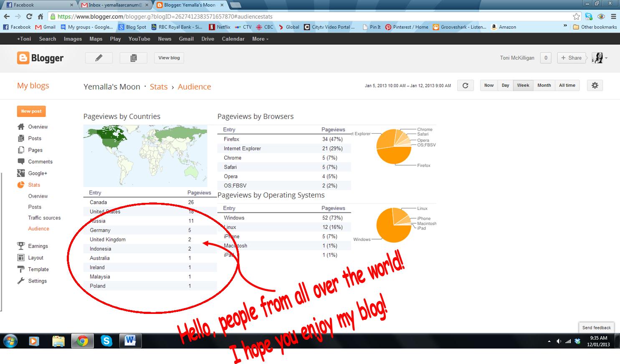Open the Windows Start button

pyautogui.click(x=10, y=341)
